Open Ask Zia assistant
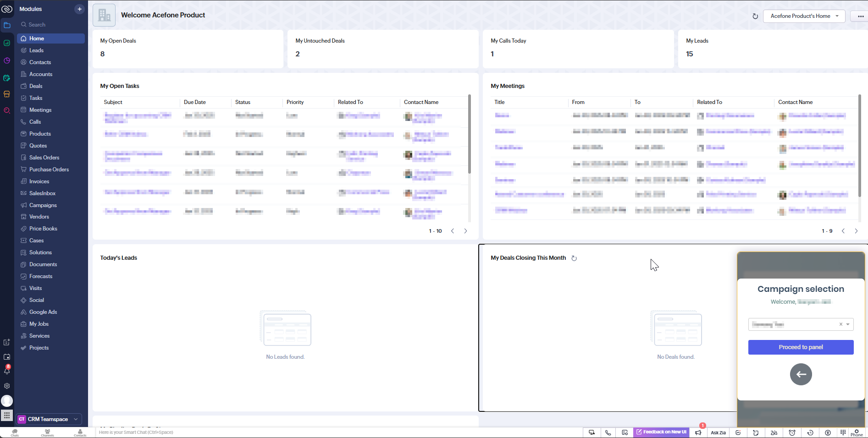The height and width of the screenshot is (438, 868). tap(718, 433)
